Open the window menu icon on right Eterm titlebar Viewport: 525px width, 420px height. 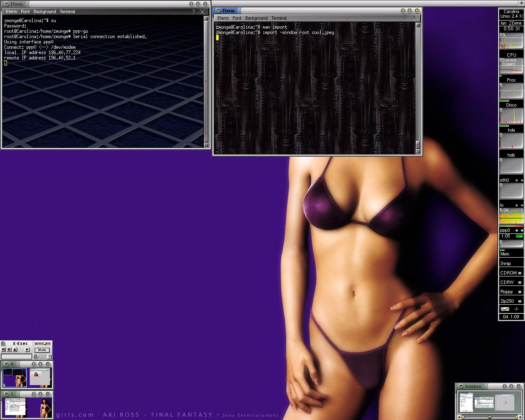(x=218, y=11)
